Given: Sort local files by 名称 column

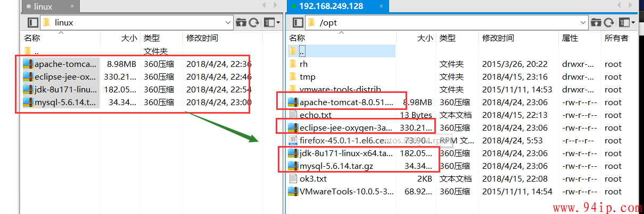Looking at the screenshot, I should tap(32, 38).
